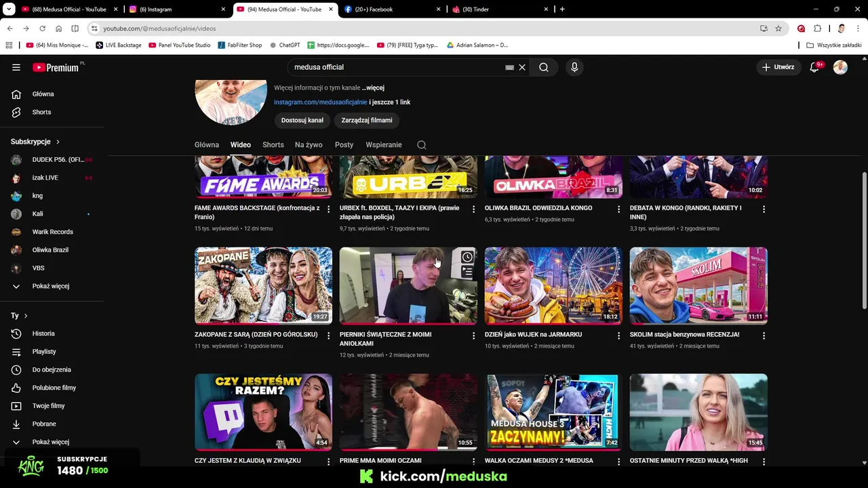Image resolution: width=868 pixels, height=488 pixels.
Task: Switch to Wspieranie tab
Action: click(384, 145)
